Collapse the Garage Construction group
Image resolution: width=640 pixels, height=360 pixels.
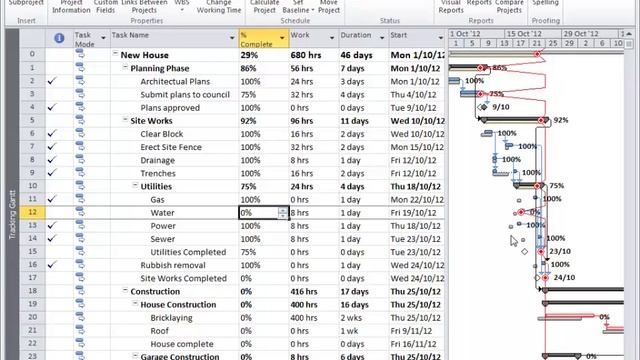(135, 356)
